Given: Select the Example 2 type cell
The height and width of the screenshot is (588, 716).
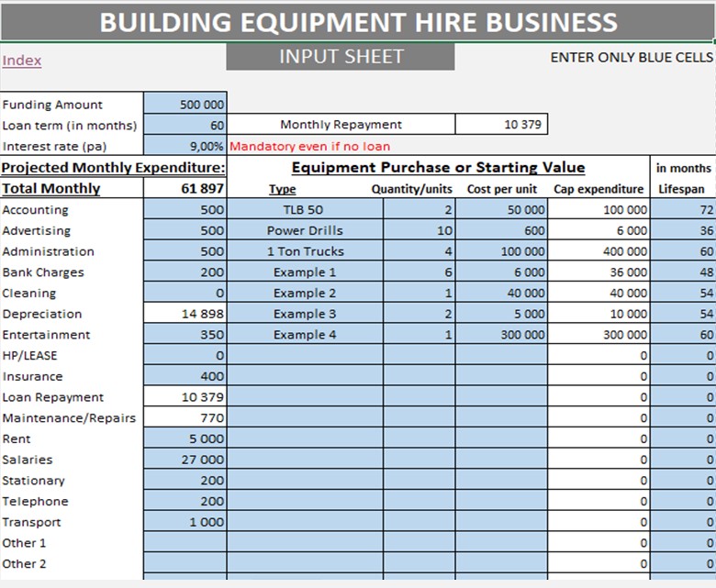Looking at the screenshot, I should point(305,293).
